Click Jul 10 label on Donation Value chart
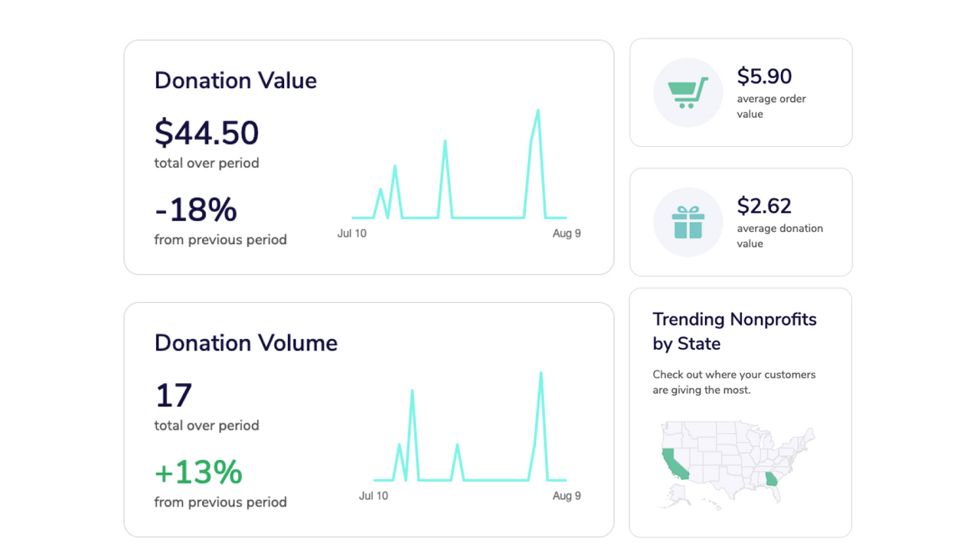The width and height of the screenshot is (980, 551). coord(352,233)
